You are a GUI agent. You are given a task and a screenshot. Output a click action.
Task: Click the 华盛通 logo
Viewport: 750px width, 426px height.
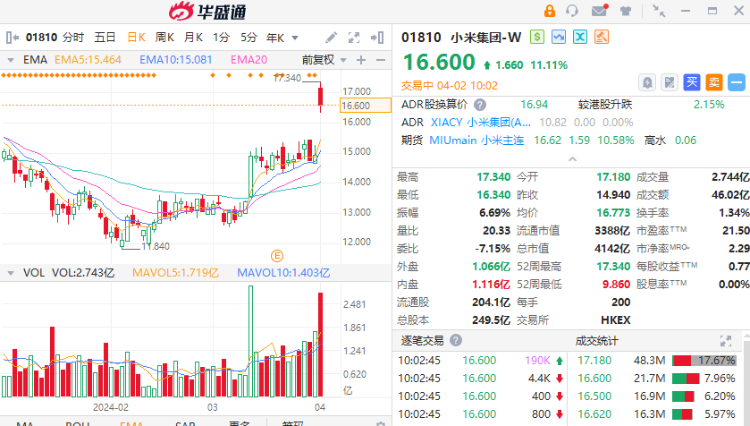208,11
